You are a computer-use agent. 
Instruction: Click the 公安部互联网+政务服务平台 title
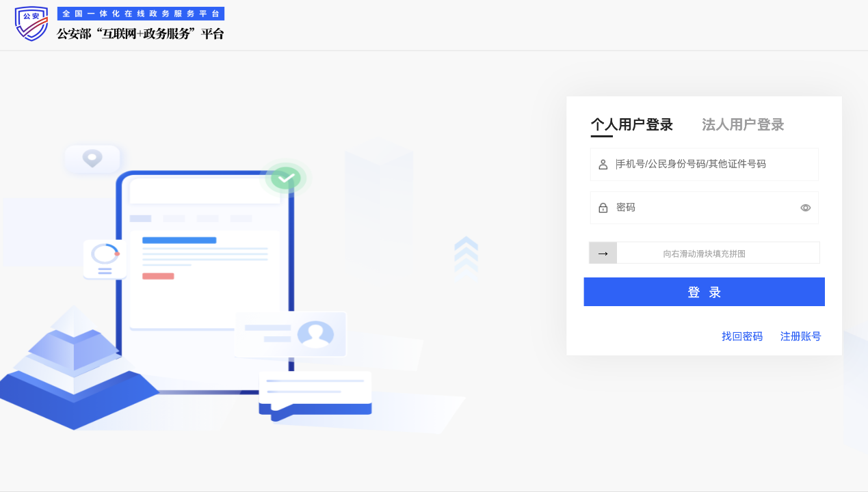click(141, 32)
